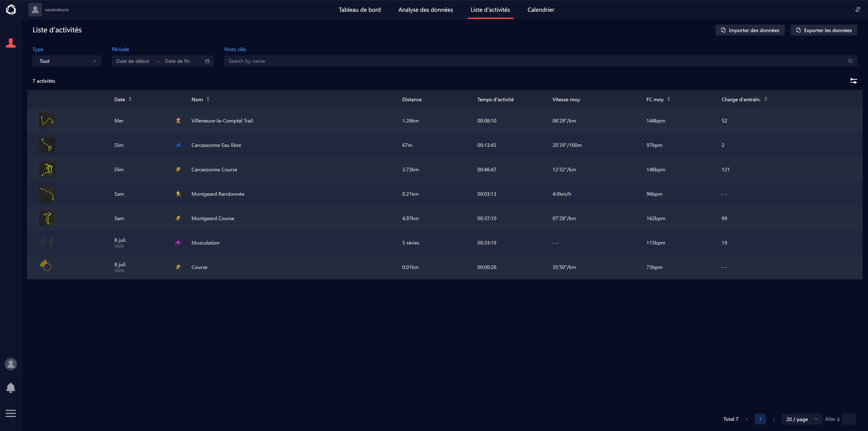Click the Importer des données button

(x=750, y=30)
